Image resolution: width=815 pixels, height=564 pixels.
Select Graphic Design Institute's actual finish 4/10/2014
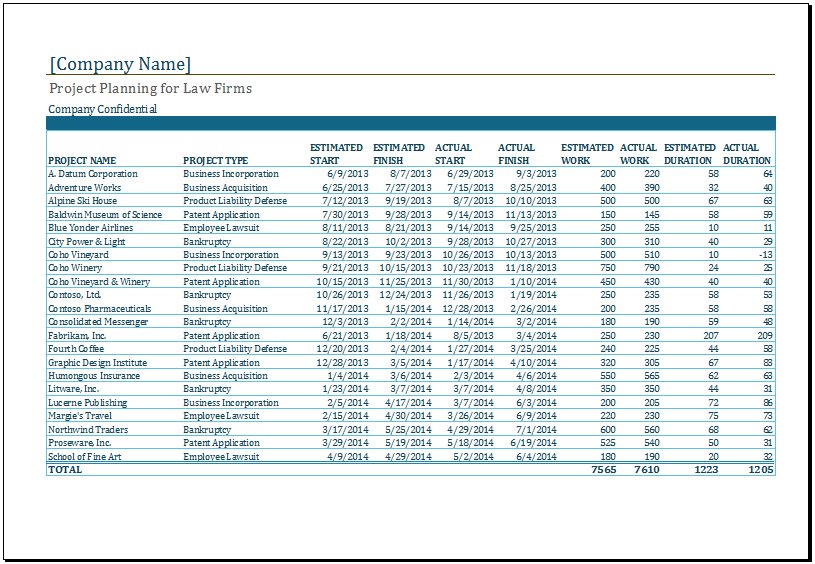point(533,363)
